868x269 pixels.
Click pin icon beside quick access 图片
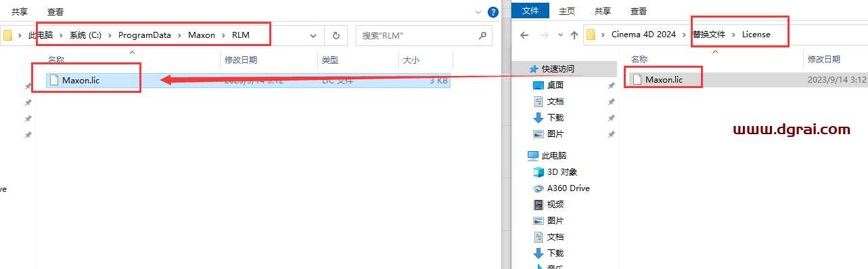tap(611, 135)
